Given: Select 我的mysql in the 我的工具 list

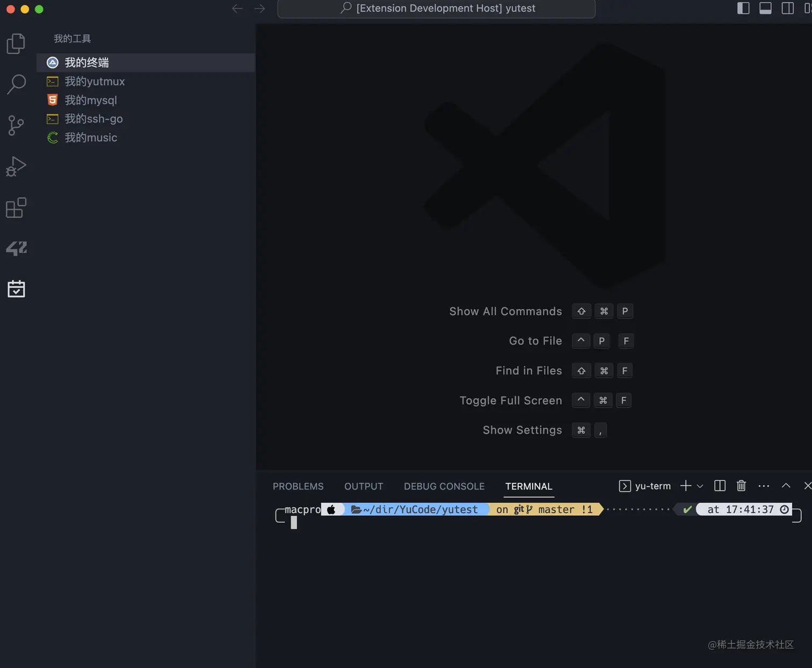Looking at the screenshot, I should pos(90,100).
